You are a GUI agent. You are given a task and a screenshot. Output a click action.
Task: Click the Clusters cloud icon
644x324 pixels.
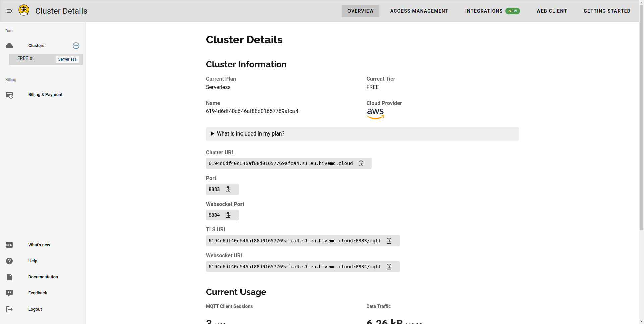(9, 46)
